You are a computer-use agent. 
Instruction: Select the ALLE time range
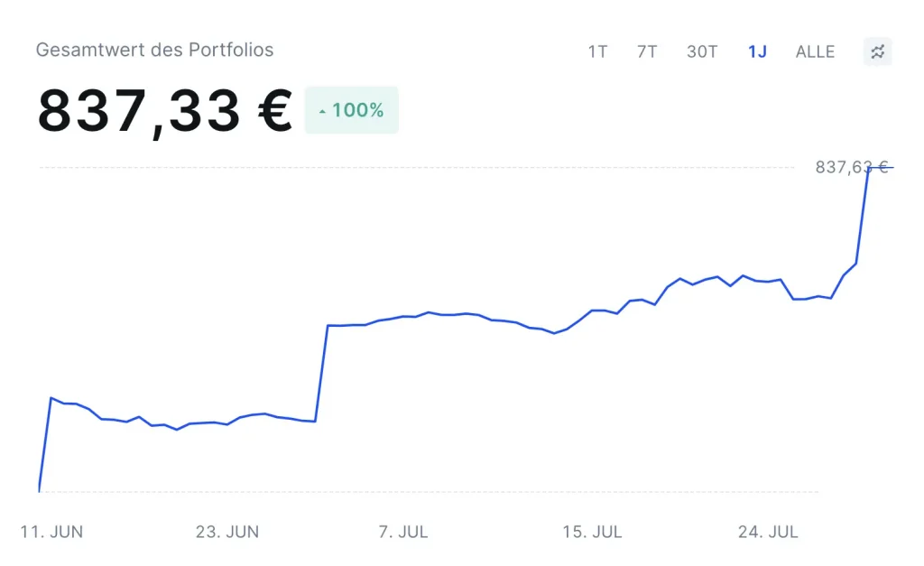coord(815,51)
